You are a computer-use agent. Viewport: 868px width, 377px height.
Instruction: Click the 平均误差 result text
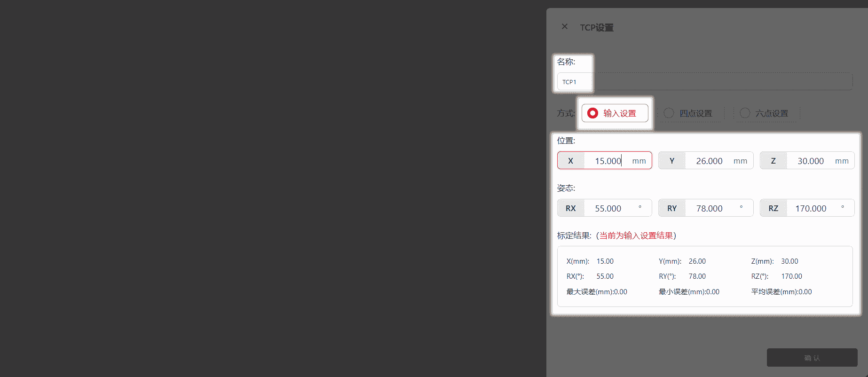coord(781,292)
